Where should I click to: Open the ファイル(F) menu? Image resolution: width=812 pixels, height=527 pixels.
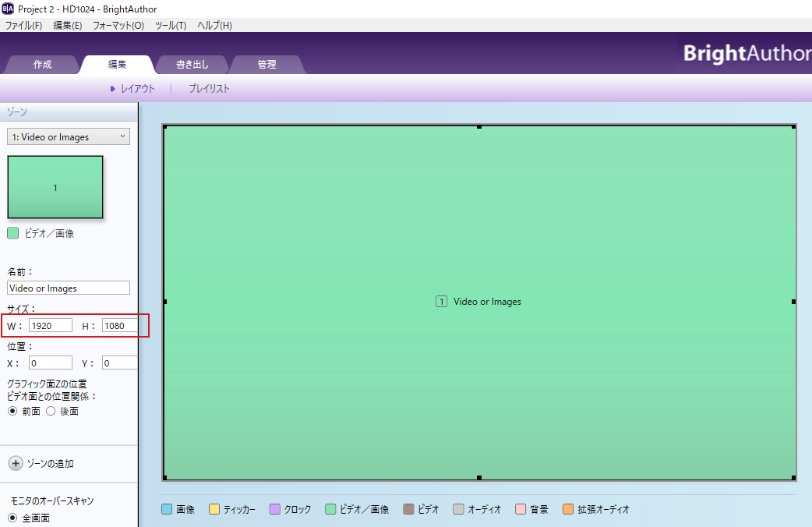click(23, 26)
